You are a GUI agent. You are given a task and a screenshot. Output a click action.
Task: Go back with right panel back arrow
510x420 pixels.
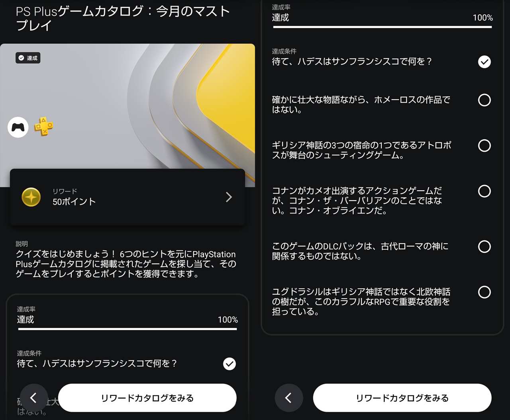pos(289,398)
